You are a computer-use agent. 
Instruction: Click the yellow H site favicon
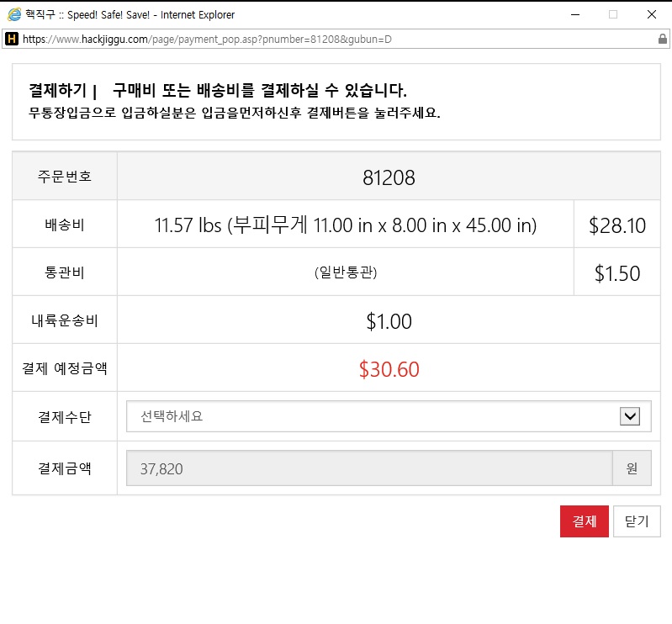(11, 39)
